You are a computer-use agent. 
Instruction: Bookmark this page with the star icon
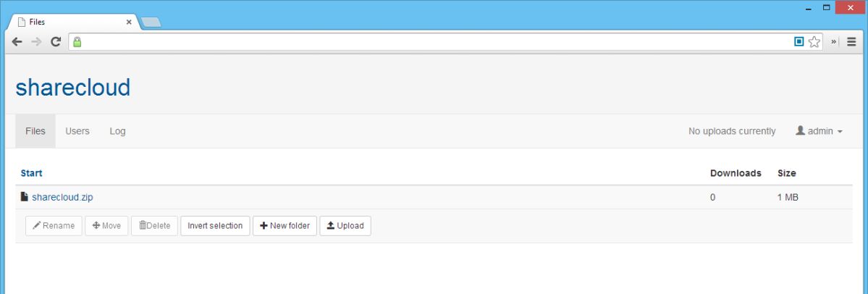click(x=814, y=41)
